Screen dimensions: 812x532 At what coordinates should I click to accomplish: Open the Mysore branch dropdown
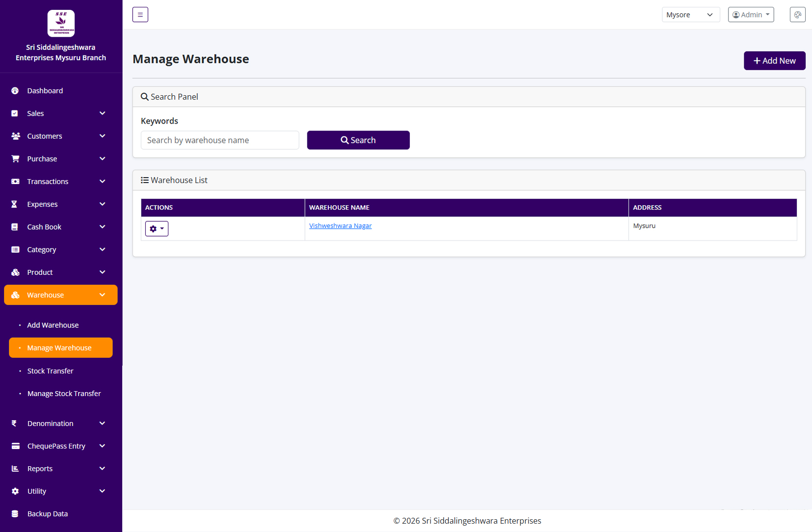coord(690,14)
